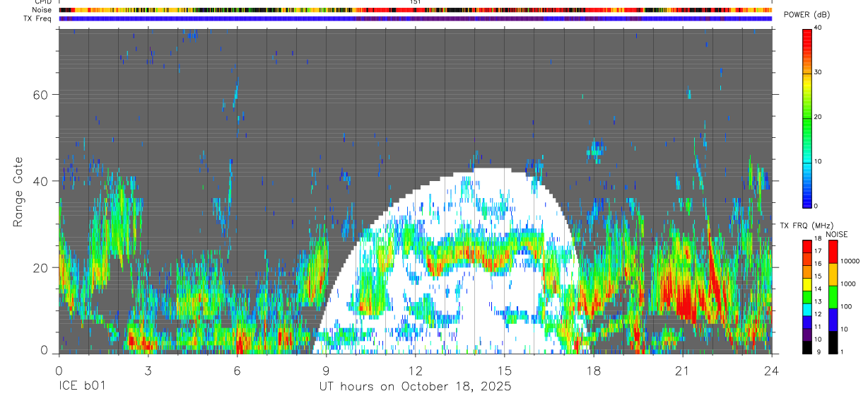868x401 pixels.
Task: Click the white dome-shaped region in the plot
Action: pyautogui.click(x=452, y=262)
